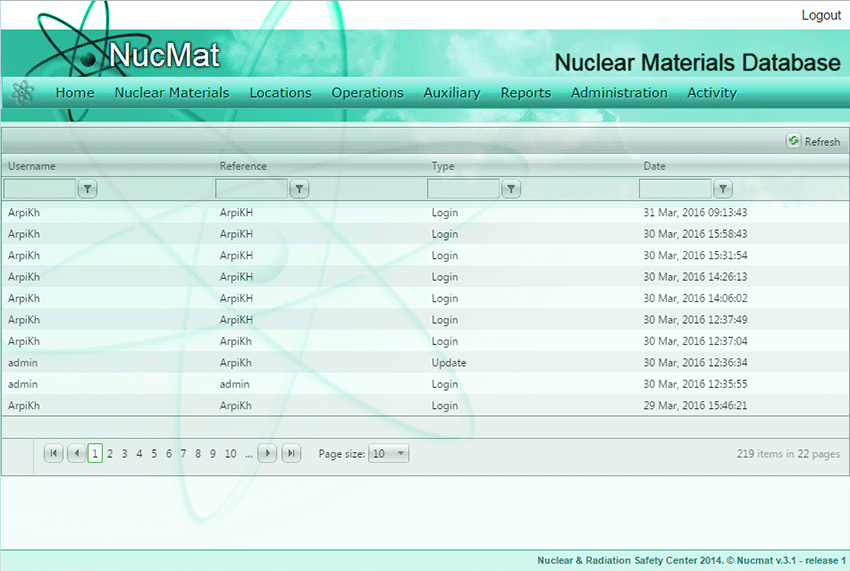Open the Administration menu

point(619,93)
